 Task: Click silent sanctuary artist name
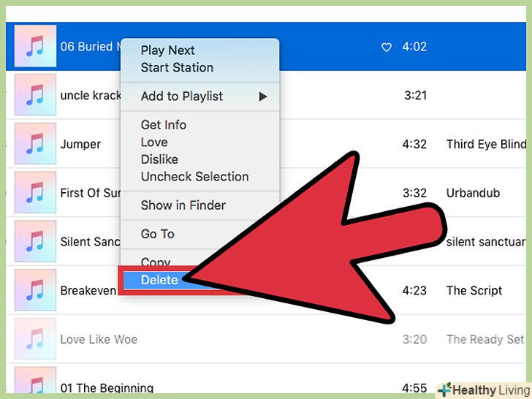(x=486, y=242)
